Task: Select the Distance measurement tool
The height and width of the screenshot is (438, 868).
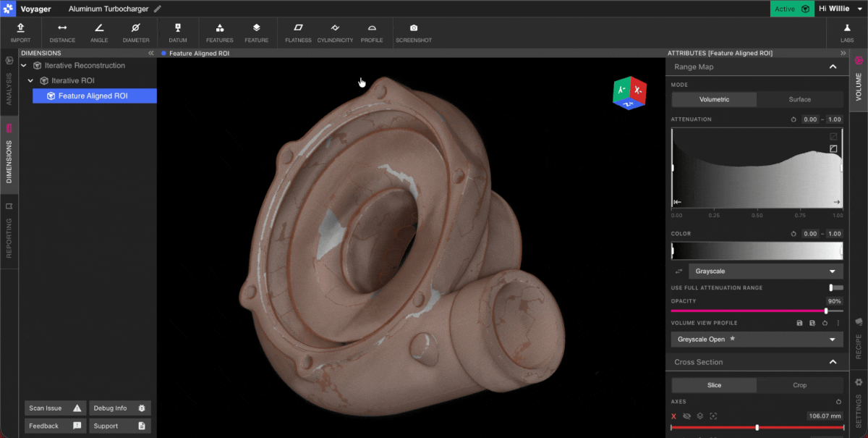Action: pos(62,33)
